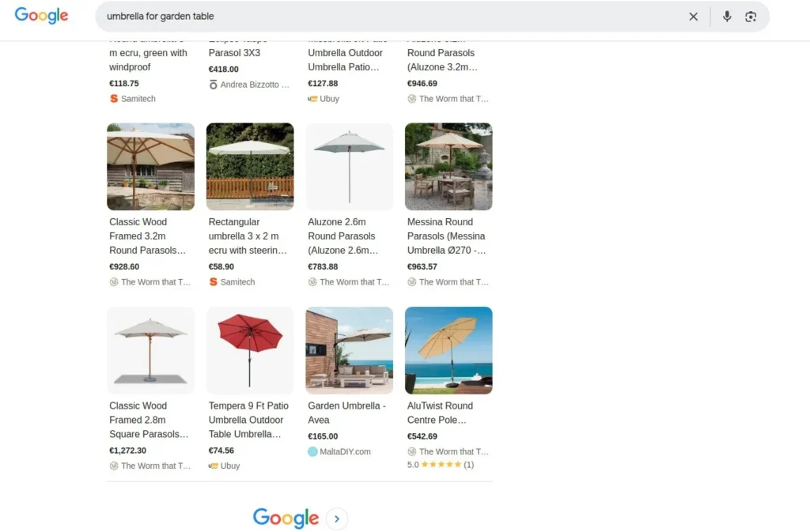The height and width of the screenshot is (532, 810).
Task: Open the Tempera 9 Ft Patio Umbrella title
Action: coord(248,420)
